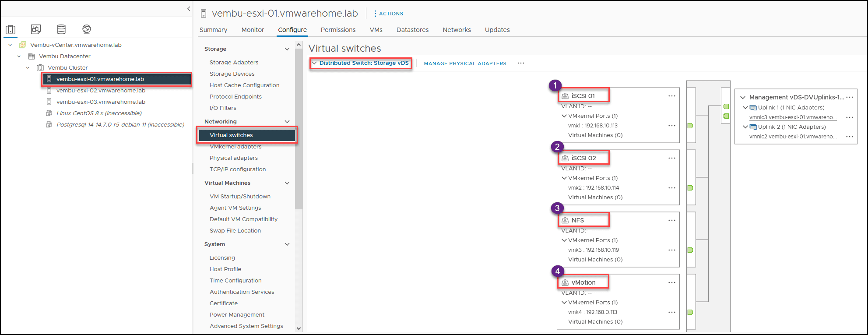868x335 pixels.
Task: Collapse the Networking section in Configure menu
Action: pyautogui.click(x=287, y=122)
